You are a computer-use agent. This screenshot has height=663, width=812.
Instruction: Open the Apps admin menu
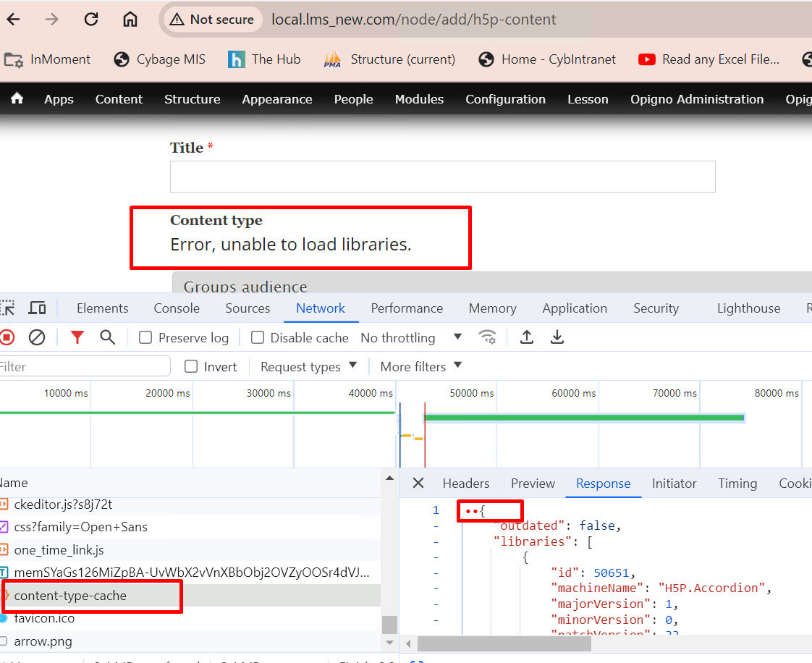pyautogui.click(x=59, y=99)
